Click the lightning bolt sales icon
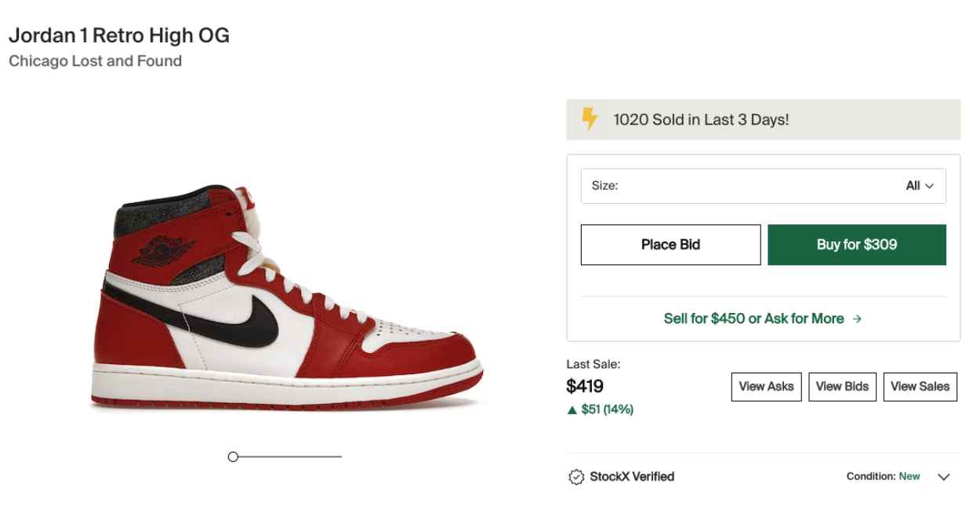 tap(588, 119)
